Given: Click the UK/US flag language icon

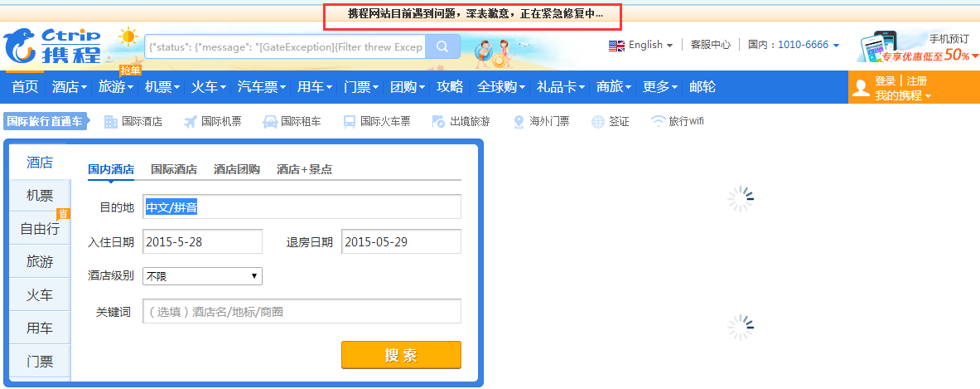Looking at the screenshot, I should (616, 46).
